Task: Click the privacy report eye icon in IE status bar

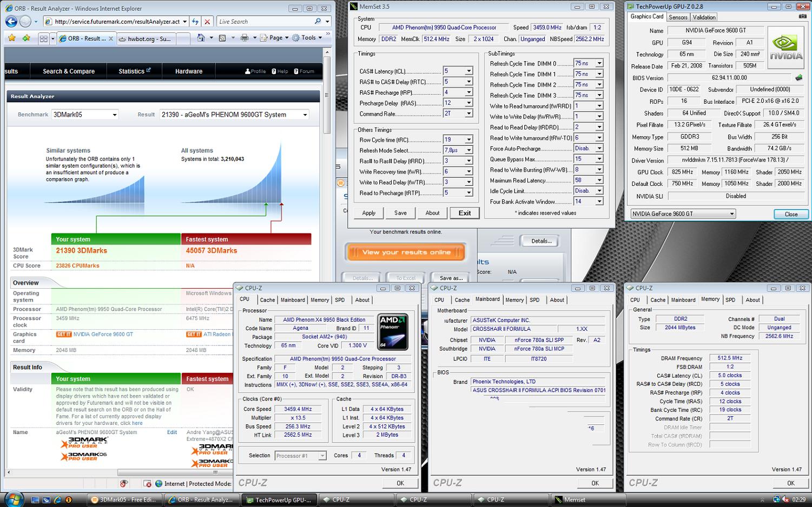Action: point(124,484)
